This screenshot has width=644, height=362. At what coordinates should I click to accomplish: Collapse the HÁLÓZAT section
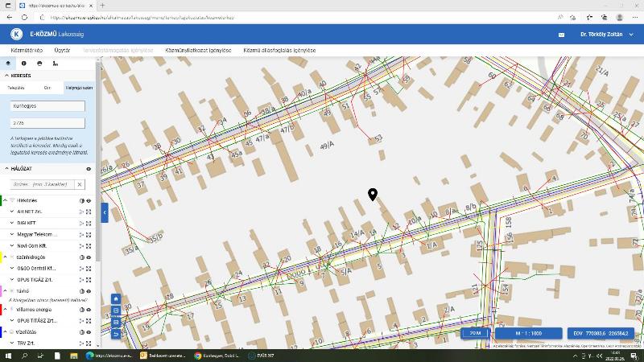6,169
